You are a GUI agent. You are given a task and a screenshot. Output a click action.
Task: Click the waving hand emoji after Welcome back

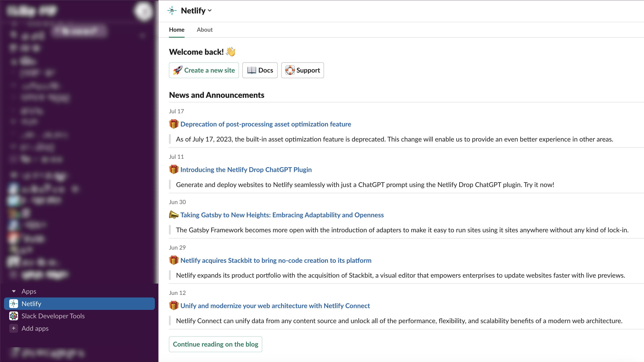tap(231, 52)
